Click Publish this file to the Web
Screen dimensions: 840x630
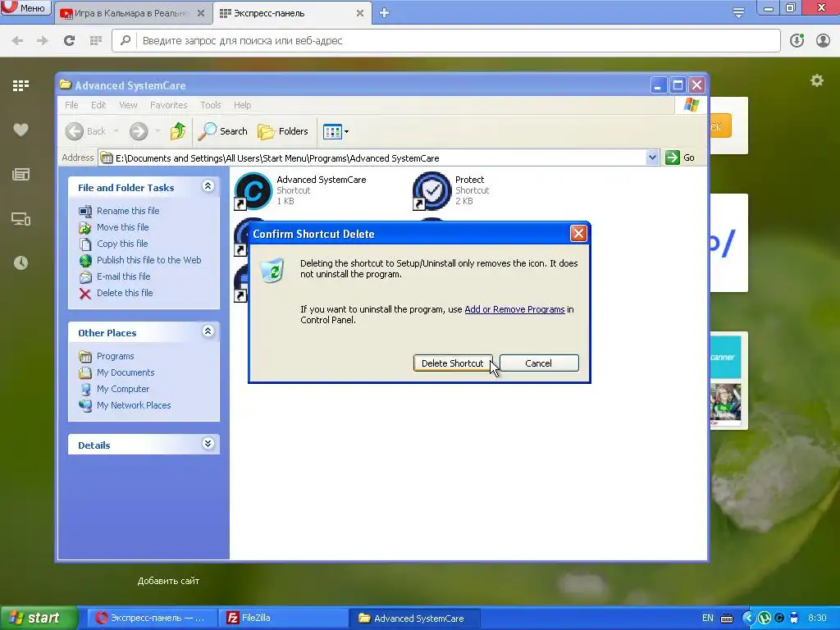click(x=149, y=260)
